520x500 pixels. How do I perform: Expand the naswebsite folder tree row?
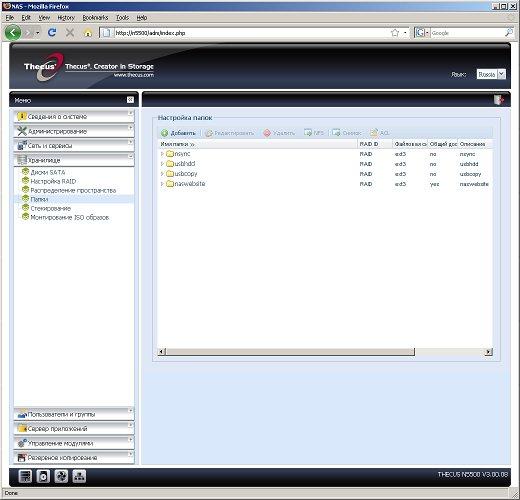(162, 184)
